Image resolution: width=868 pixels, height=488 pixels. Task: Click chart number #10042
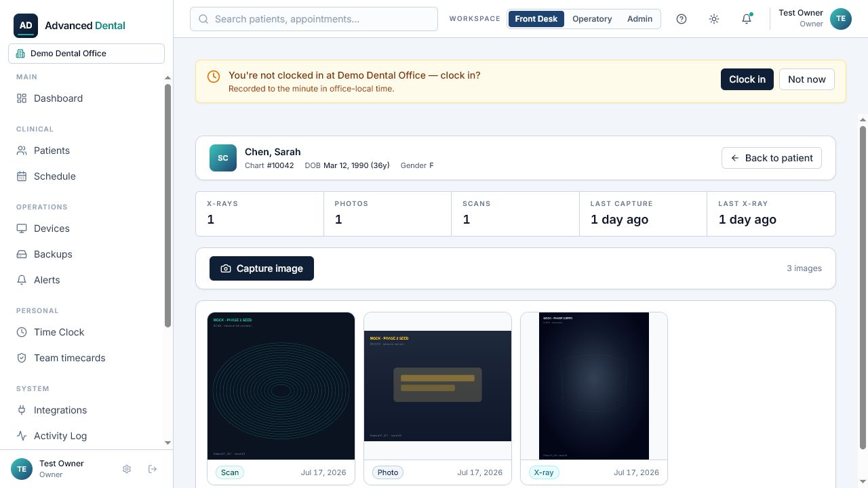(x=280, y=165)
